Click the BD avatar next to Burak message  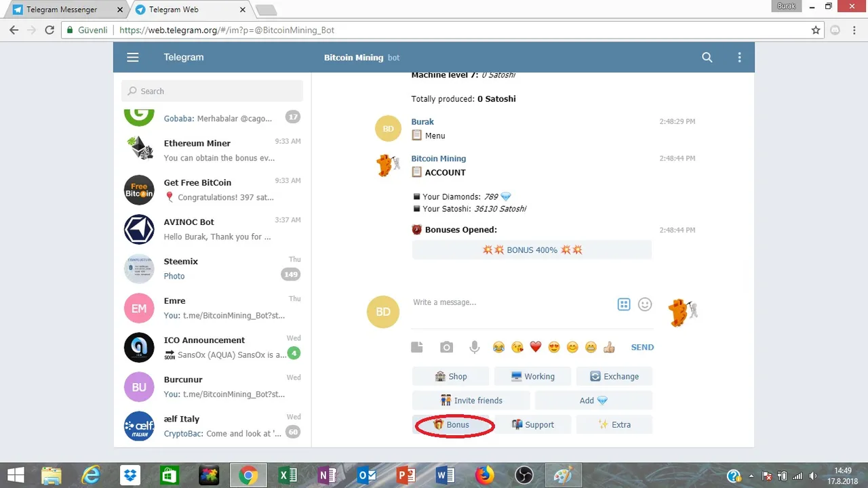pos(388,129)
